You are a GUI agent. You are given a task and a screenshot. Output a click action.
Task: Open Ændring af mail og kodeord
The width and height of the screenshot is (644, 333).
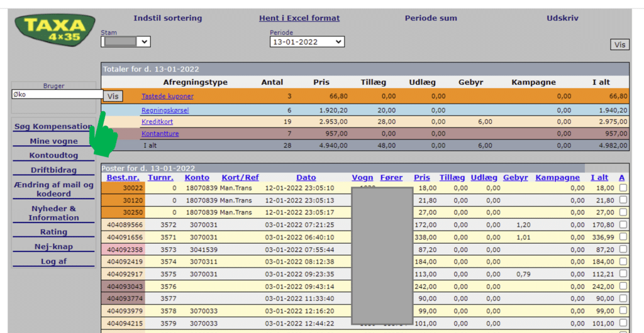point(53,190)
